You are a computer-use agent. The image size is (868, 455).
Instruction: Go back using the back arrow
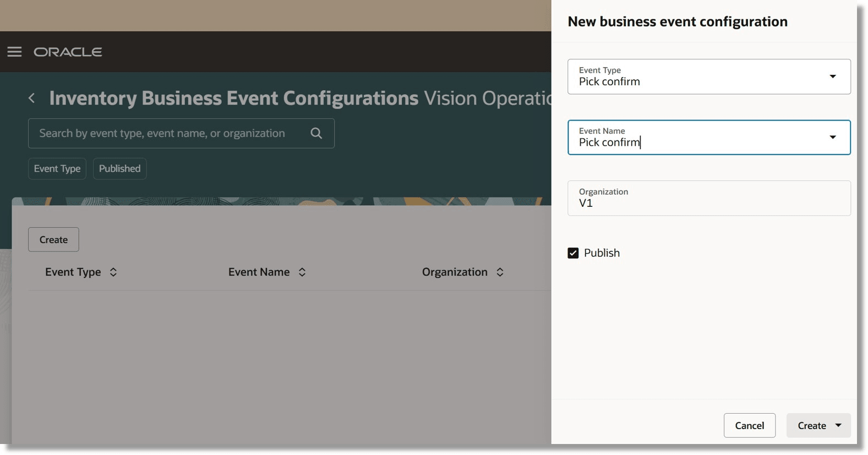tap(32, 98)
